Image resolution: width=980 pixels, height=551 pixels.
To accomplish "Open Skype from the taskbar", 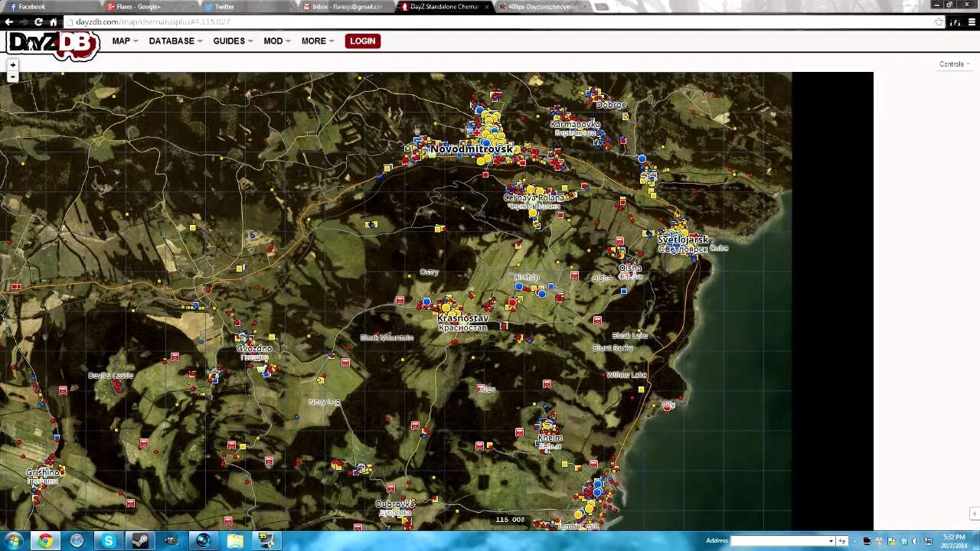I will 108,541.
